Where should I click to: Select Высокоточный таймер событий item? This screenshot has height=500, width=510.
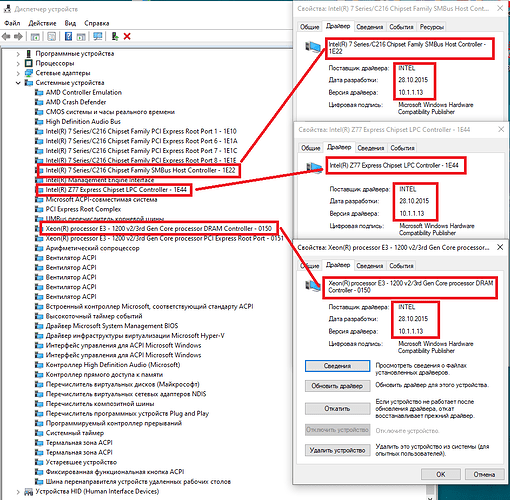click(94, 316)
